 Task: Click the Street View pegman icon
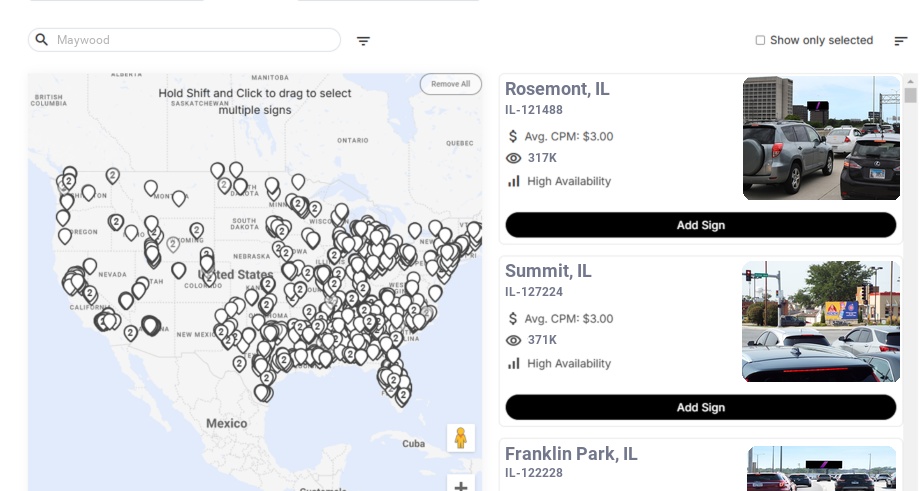point(460,438)
